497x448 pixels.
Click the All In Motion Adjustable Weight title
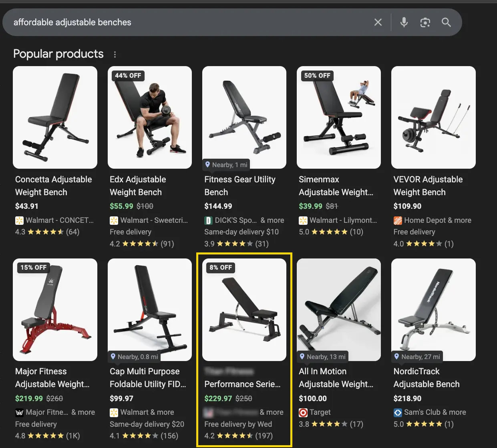[x=336, y=378]
